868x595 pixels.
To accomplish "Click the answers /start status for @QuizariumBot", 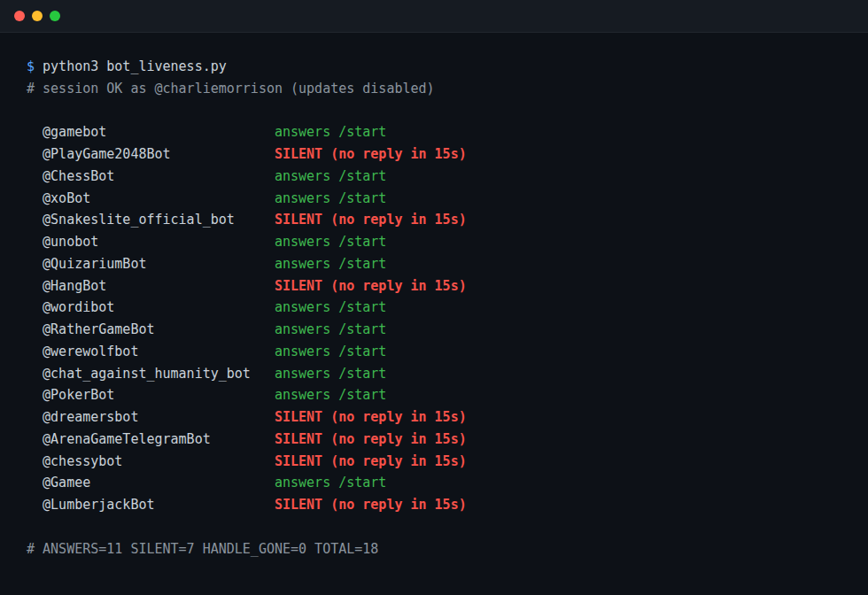I will pos(330,264).
